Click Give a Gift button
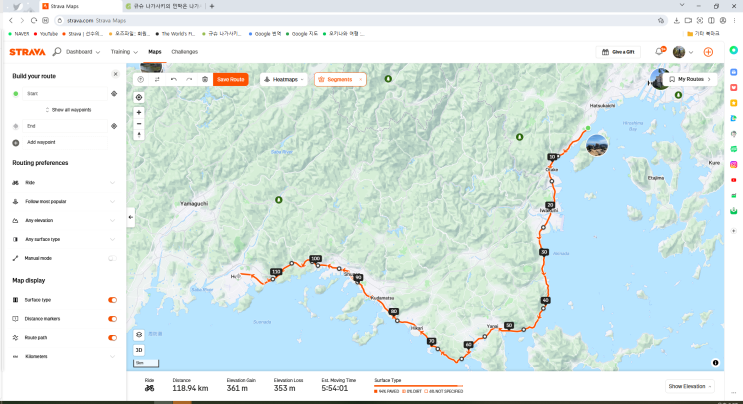Image resolution: width=743 pixels, height=404 pixels. point(618,52)
